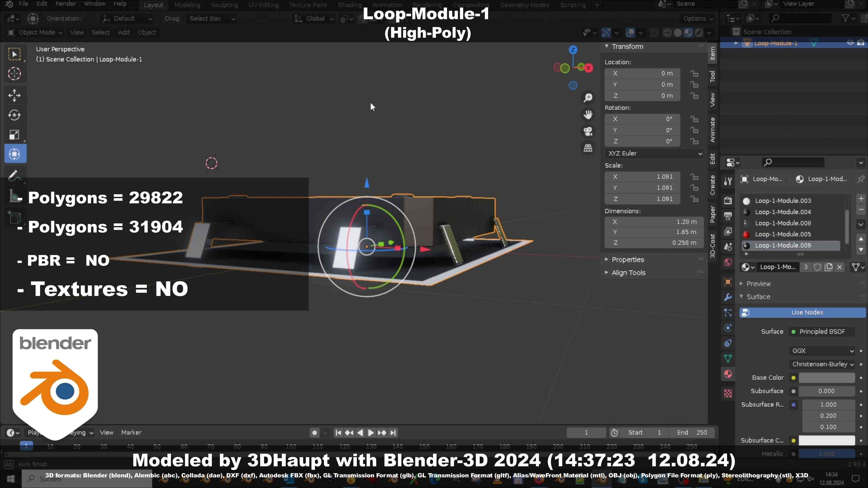
Task: Open the 3D-Coat sidebar tab
Action: tap(712, 246)
